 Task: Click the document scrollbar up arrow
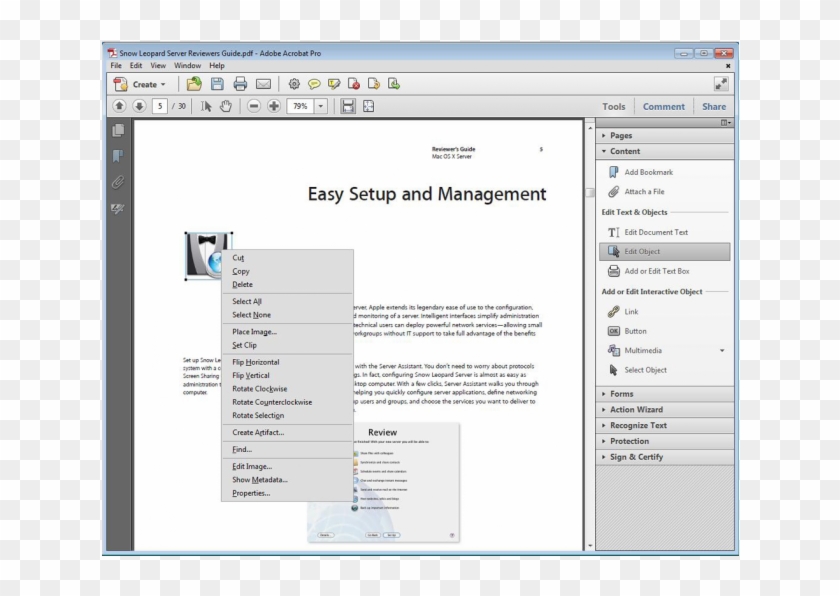click(x=590, y=127)
